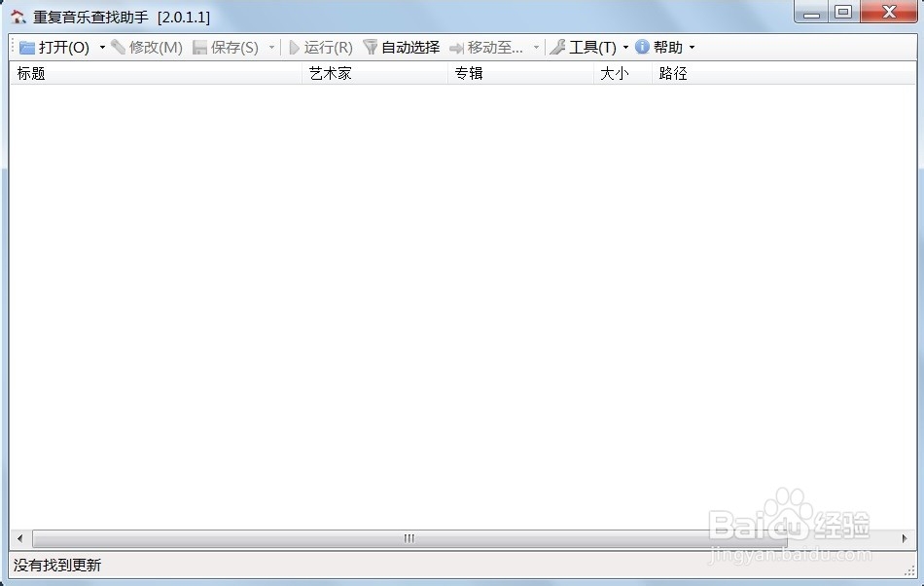Expand the Move to (移动至) dropdown arrow
The height and width of the screenshot is (586, 924).
536,47
